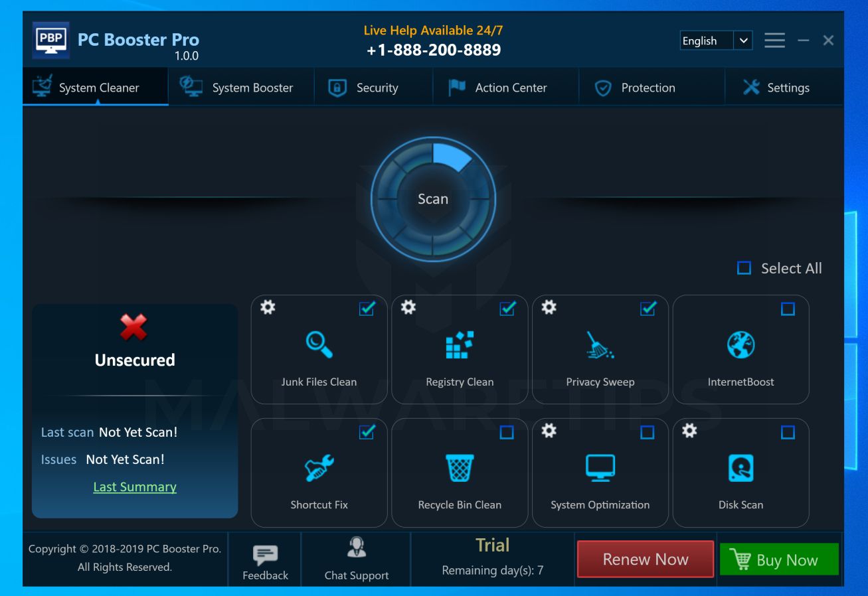
Task: Click the Recycle Bin Clean trash icon
Action: coord(460,468)
